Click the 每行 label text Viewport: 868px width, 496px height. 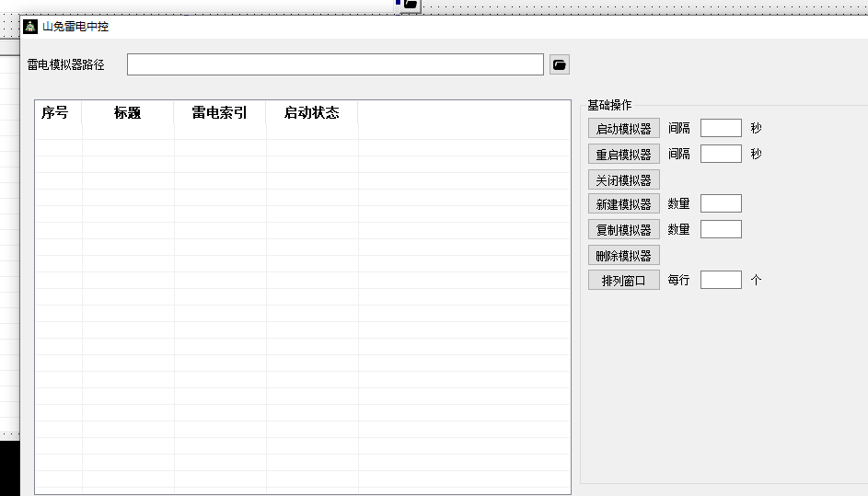click(x=678, y=280)
